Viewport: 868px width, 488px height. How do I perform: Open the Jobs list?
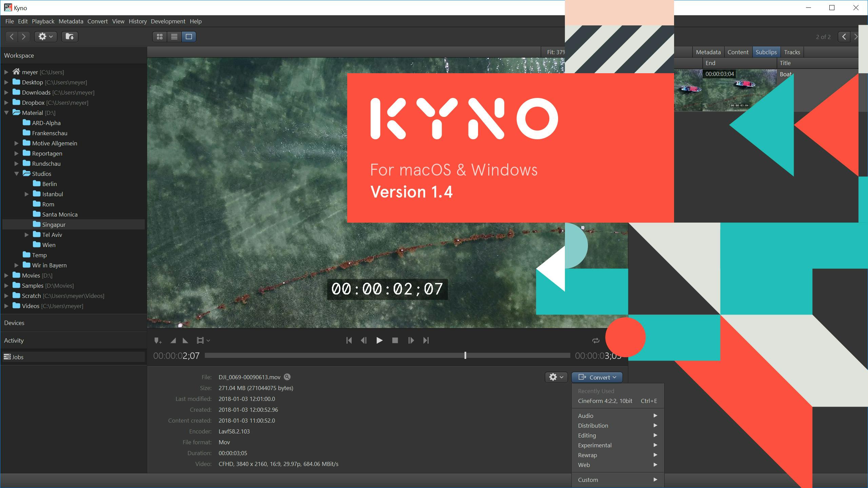point(74,357)
